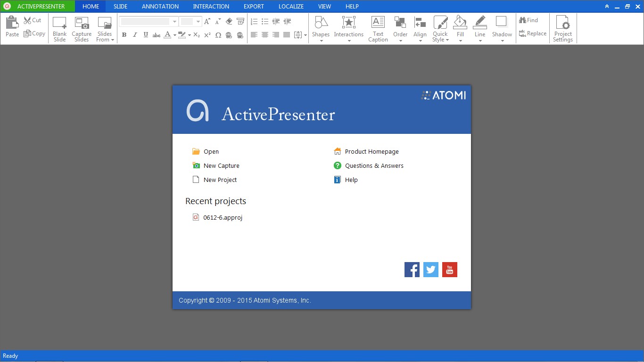Apply bulleted list formatting
Image resolution: width=644 pixels, height=362 pixels.
(x=265, y=21)
